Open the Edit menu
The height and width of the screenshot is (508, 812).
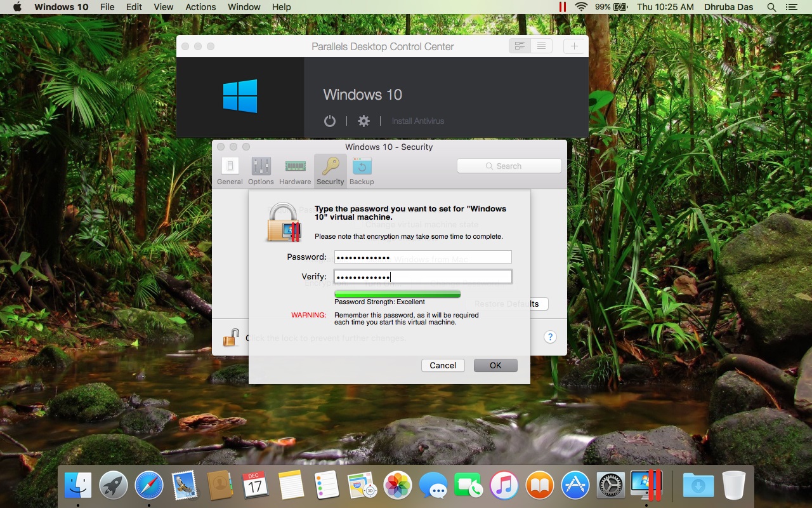tap(134, 7)
